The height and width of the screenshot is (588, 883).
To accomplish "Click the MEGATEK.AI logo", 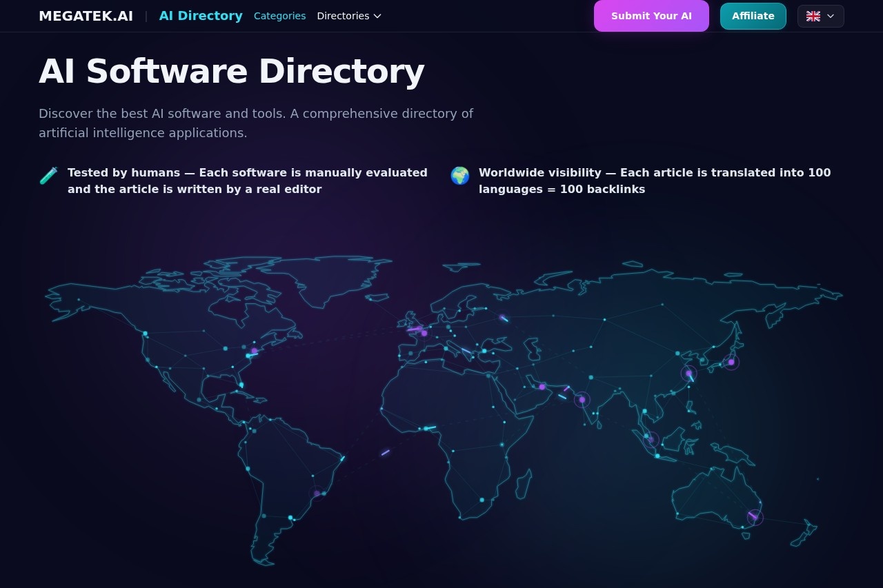I will pos(86,16).
